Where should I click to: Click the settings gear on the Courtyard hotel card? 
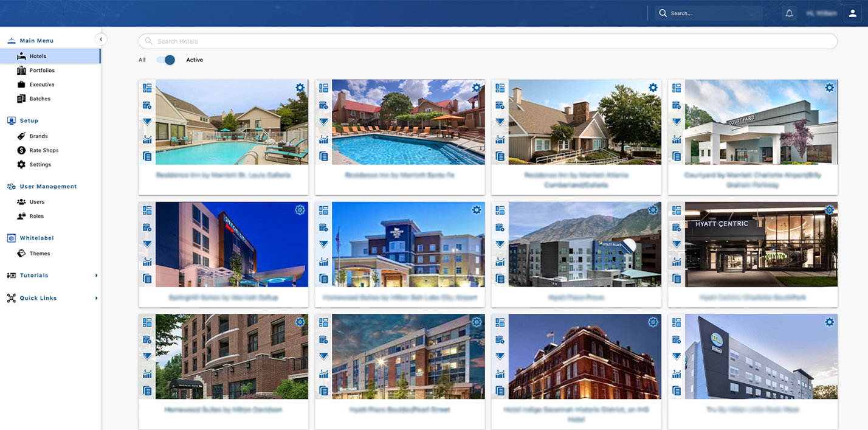pos(830,88)
